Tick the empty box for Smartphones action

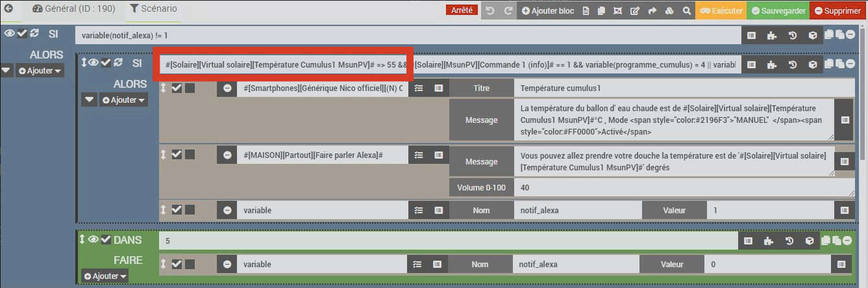pos(190,88)
